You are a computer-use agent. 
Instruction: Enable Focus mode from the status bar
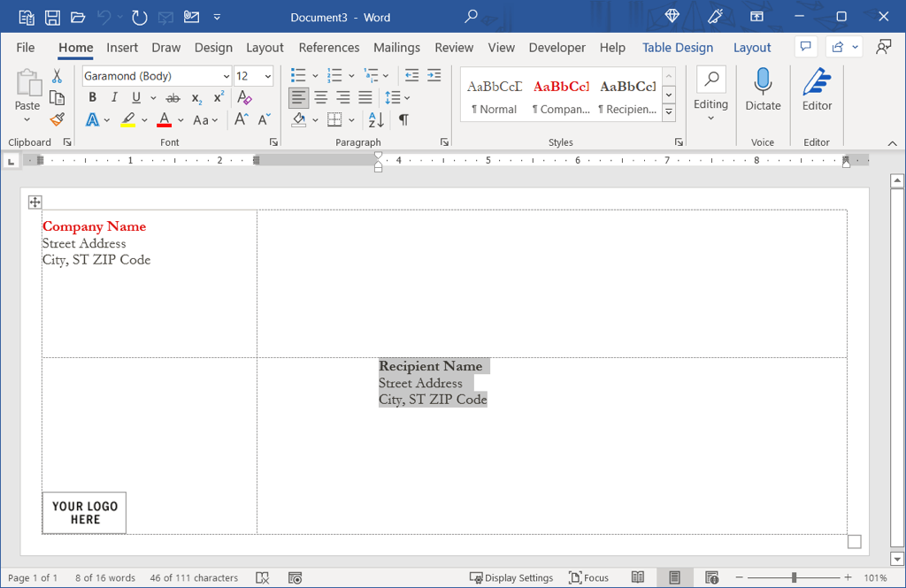click(x=588, y=577)
